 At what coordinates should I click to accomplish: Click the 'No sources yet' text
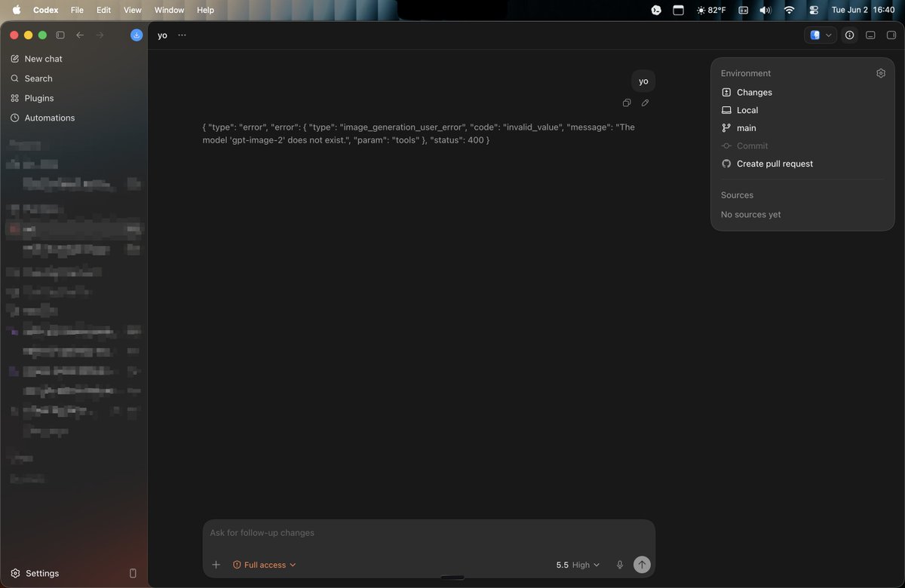click(750, 215)
